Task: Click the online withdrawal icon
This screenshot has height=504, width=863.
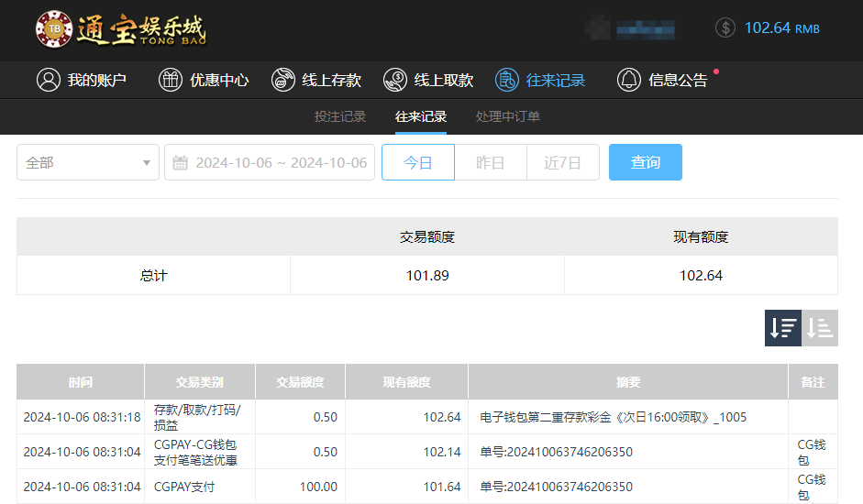Action: point(395,80)
